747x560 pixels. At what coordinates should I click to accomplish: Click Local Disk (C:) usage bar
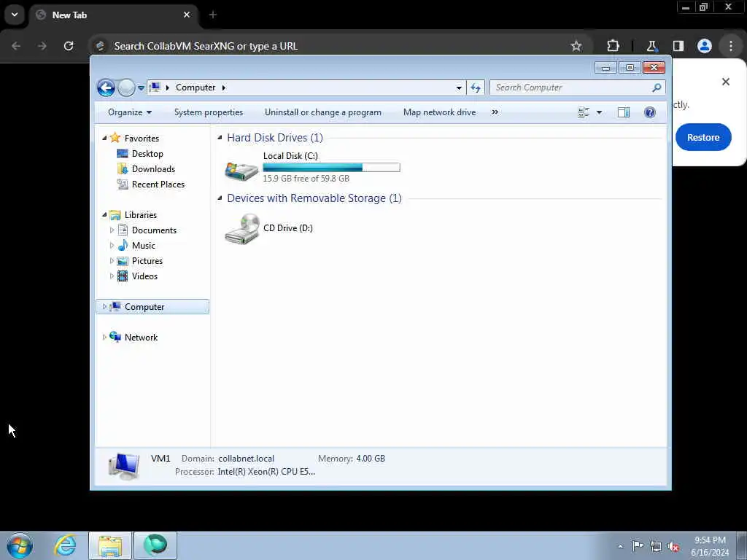tap(331, 167)
